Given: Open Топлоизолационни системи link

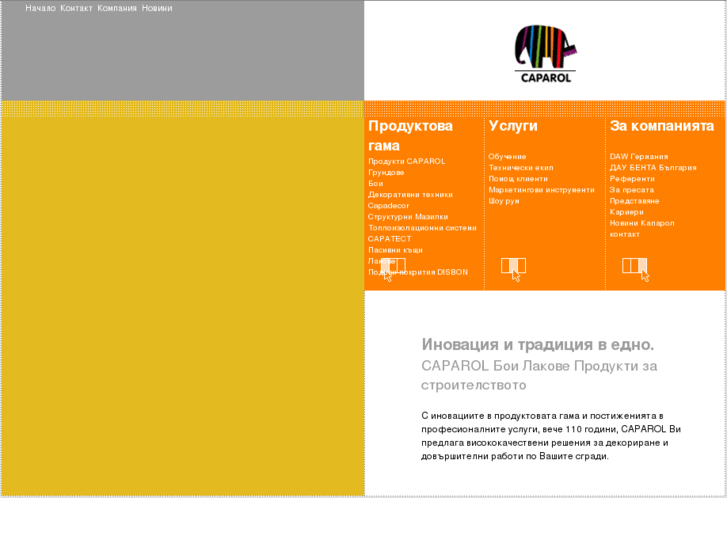Looking at the screenshot, I should 422,228.
